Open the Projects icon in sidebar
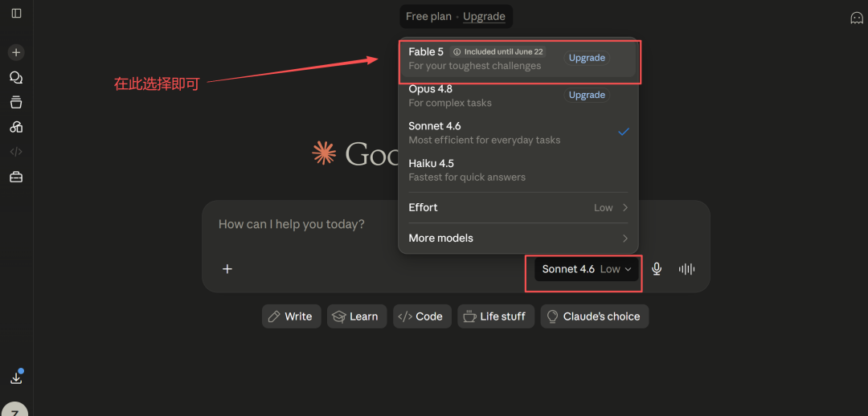The width and height of the screenshot is (868, 416). point(16,102)
